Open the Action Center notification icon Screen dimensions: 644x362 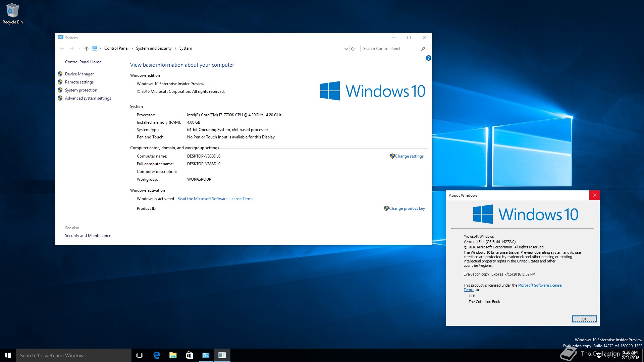pos(615,355)
